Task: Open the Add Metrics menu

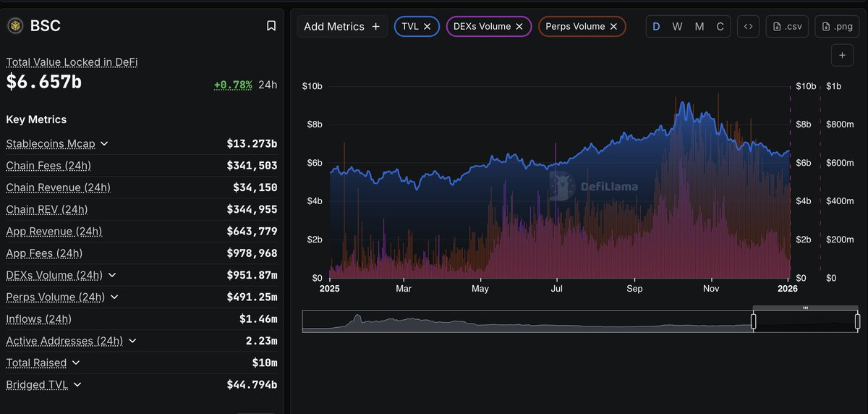Action: click(342, 27)
